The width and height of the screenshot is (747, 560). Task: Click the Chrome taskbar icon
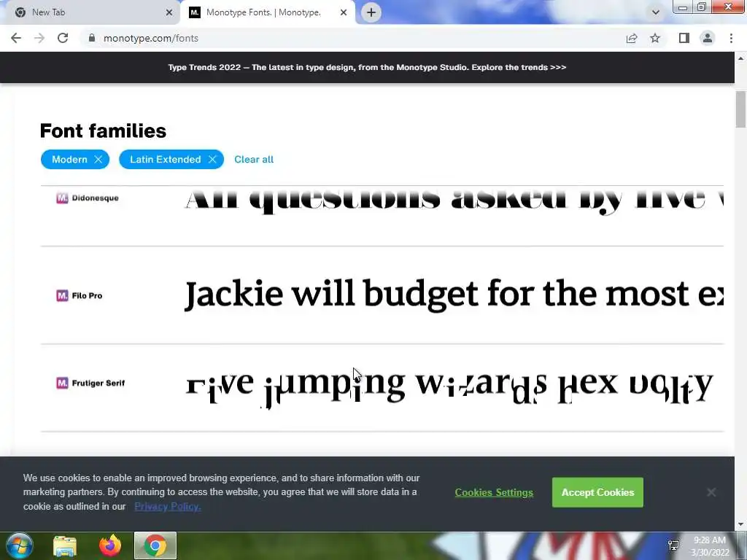(155, 545)
